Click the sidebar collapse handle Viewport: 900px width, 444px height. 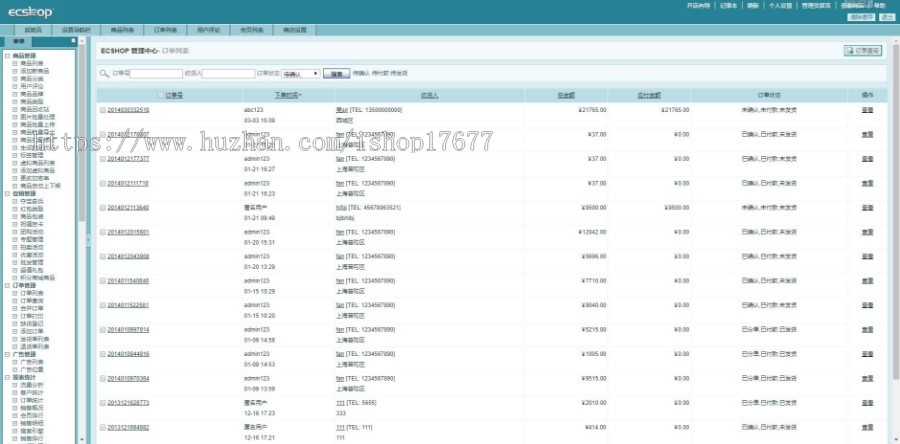[x=88, y=240]
